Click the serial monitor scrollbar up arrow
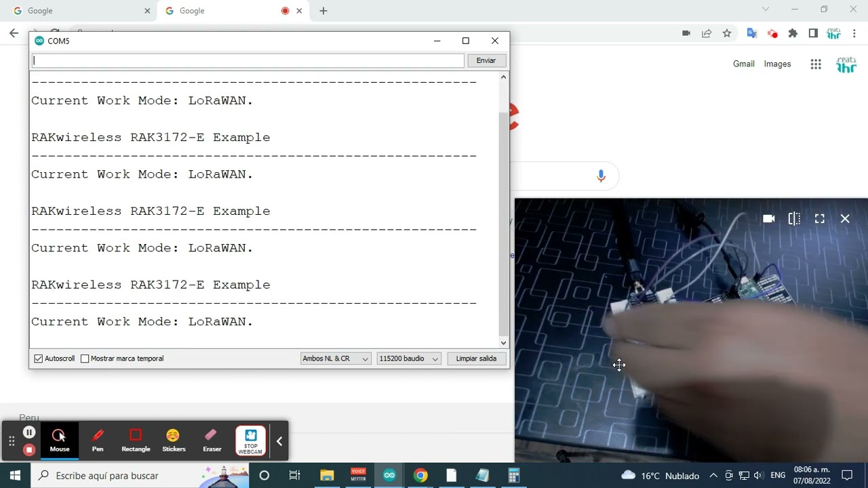 503,77
